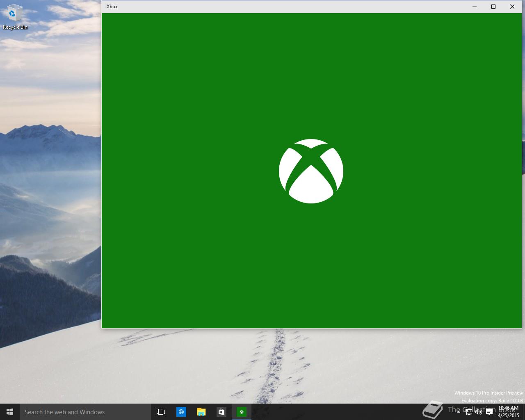Screen dimensions: 525x420
Task: Open the Windows Start menu
Action: [x=10, y=412]
